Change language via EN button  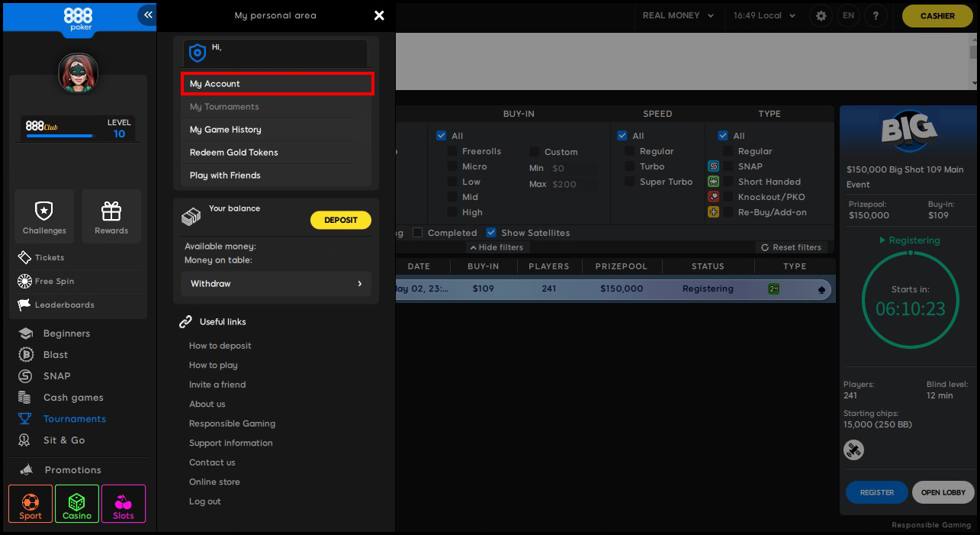click(x=848, y=15)
